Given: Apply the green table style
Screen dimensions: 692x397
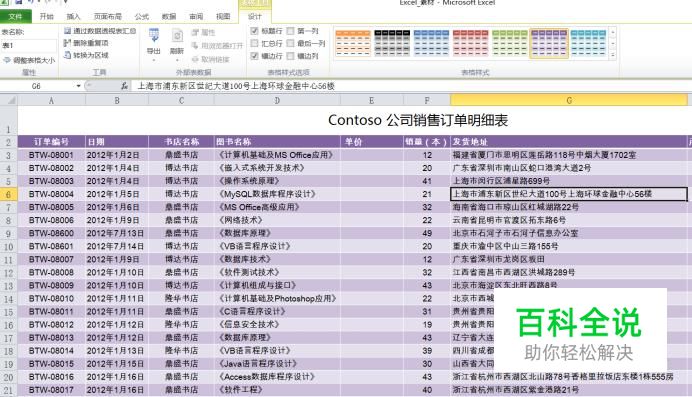Looking at the screenshot, I should point(510,43).
